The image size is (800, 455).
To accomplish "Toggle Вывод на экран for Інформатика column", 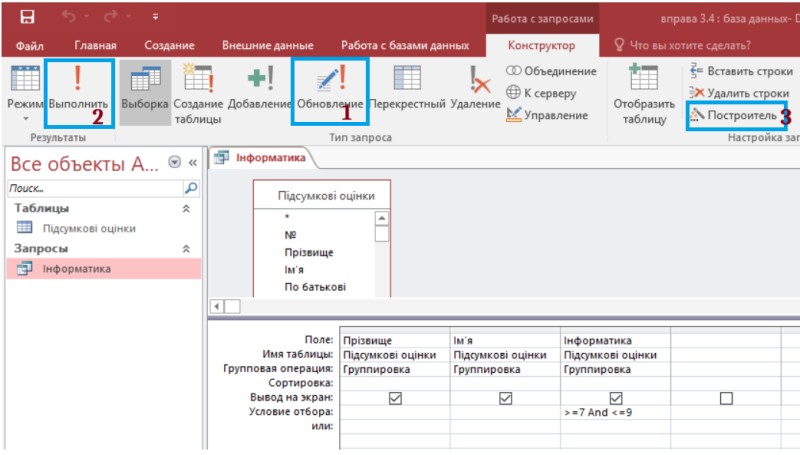I will [615, 398].
